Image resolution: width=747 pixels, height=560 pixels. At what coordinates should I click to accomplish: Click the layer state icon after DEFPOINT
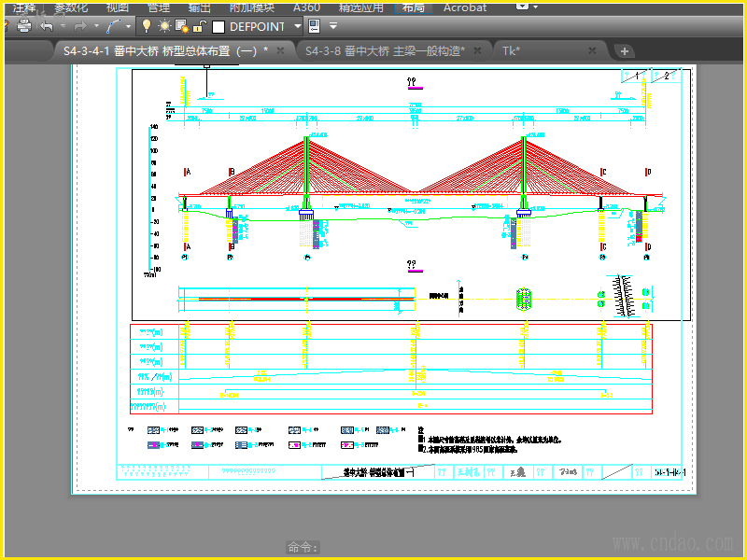[314, 26]
